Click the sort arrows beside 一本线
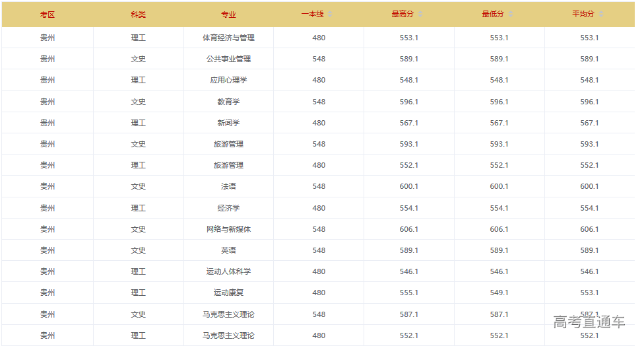 pos(330,15)
